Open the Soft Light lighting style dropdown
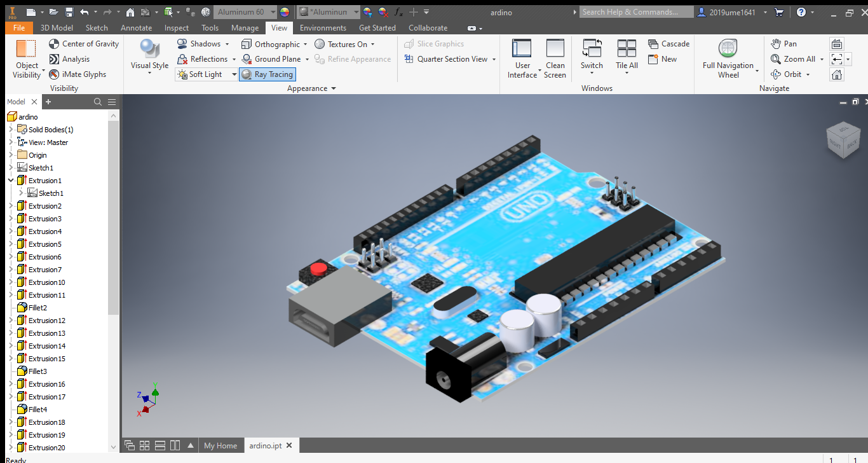This screenshot has width=868, height=463. pos(234,74)
